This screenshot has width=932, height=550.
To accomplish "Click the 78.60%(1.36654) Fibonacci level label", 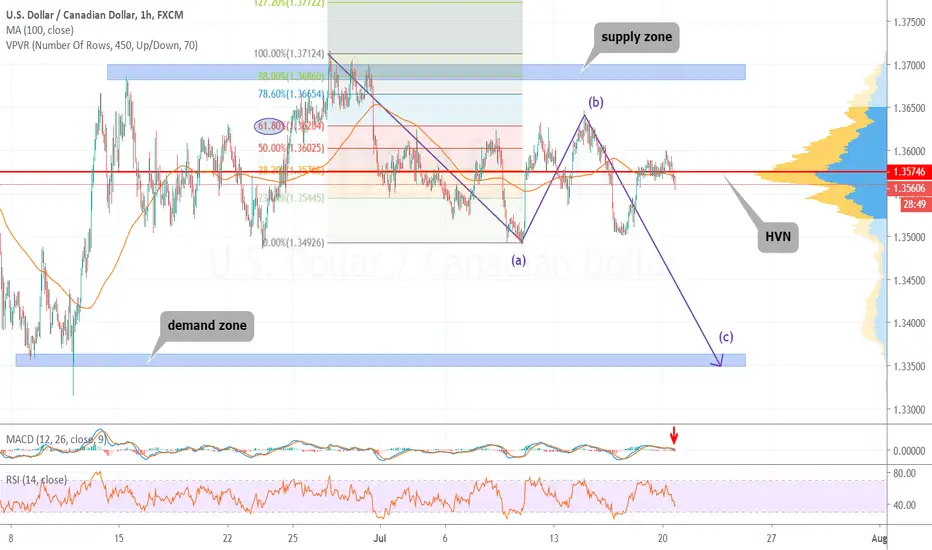I will tap(291, 94).
